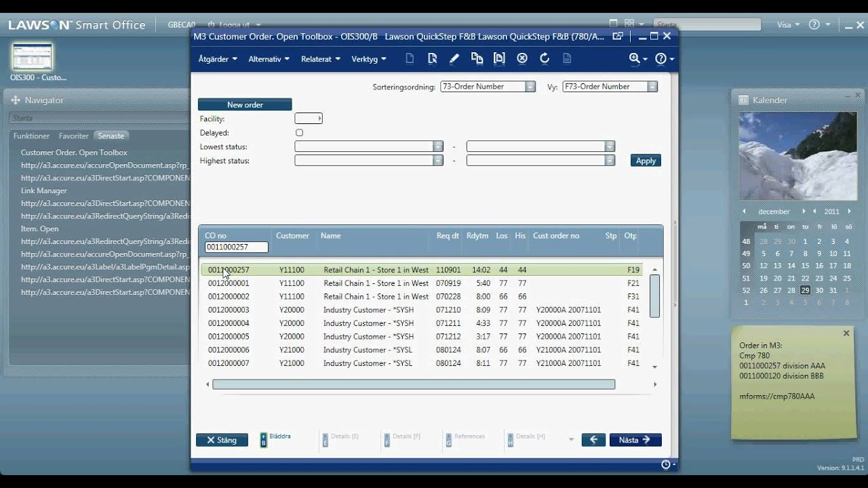Click the pop-out window icon in M3 title bar
The width and height of the screenshot is (868, 488).
tap(618, 36)
